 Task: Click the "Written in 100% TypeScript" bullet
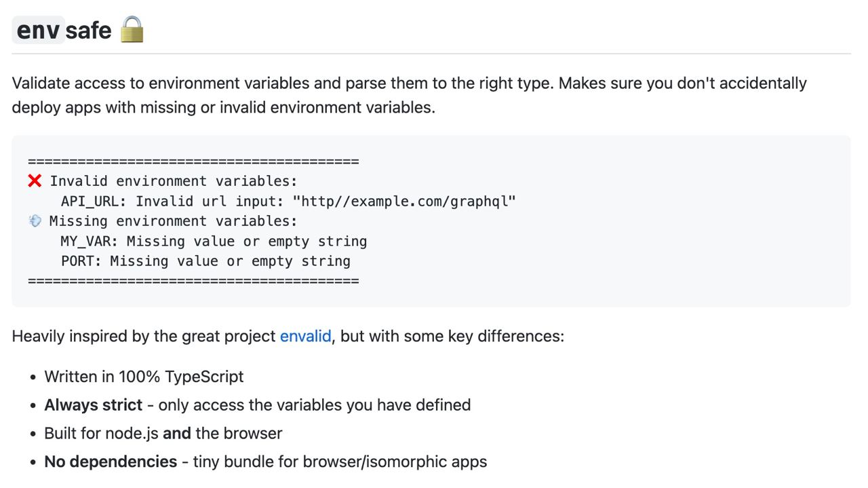144,377
